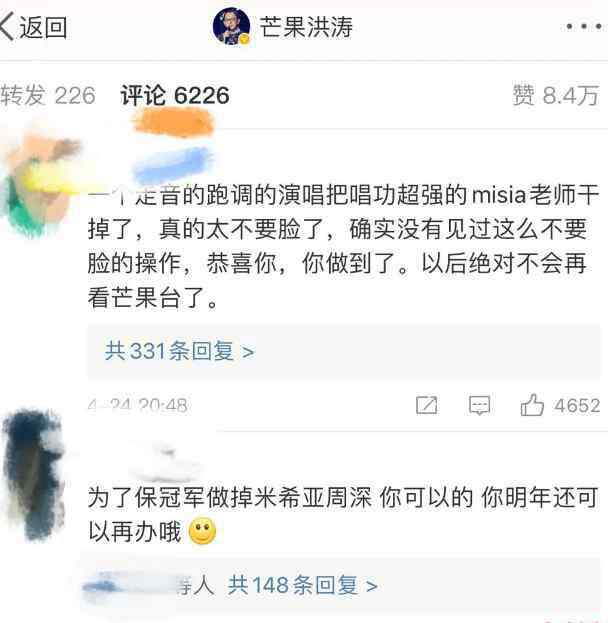608x623 pixels.
Task: Switch to the 转发 226 tab
Action: point(48,95)
